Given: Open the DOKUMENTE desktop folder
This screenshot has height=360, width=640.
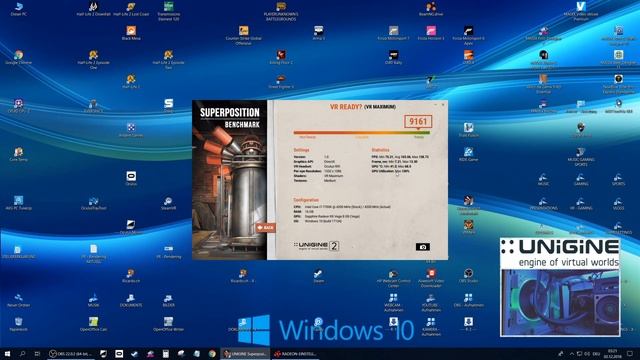Looking at the screenshot, I should [x=131, y=300].
